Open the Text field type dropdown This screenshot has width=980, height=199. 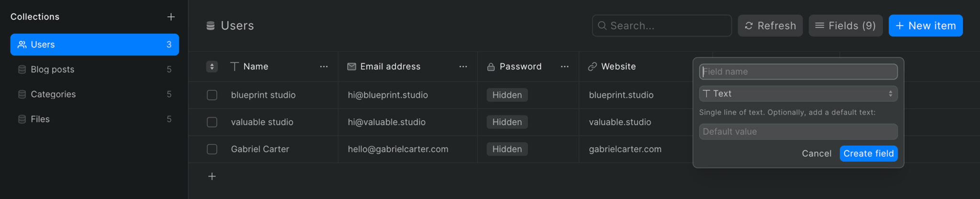tap(798, 94)
